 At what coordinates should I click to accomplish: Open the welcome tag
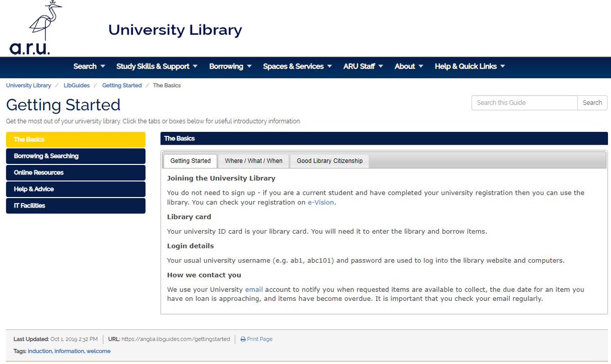pyautogui.click(x=98, y=351)
